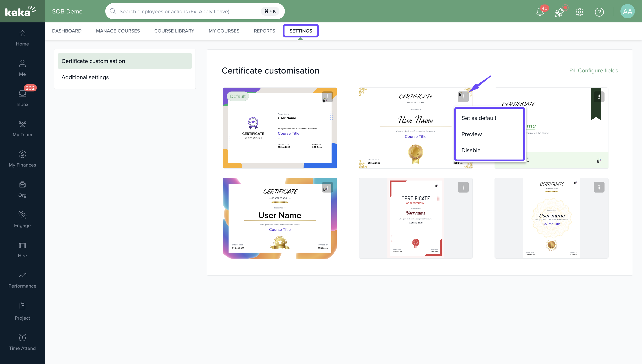Image resolution: width=642 pixels, height=364 pixels.
Task: Open Inbox from the sidebar
Action: click(22, 98)
